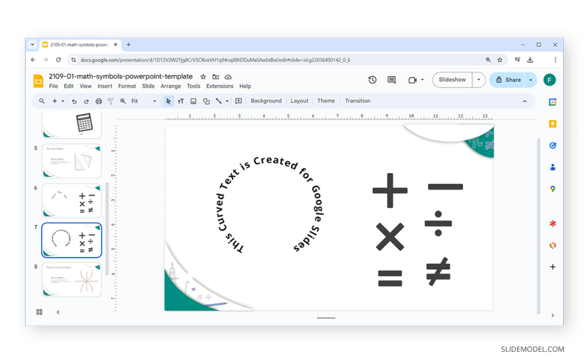Viewport: 588px width, 364px height.
Task: Open Google Keep side panel icon
Action: pyautogui.click(x=552, y=124)
